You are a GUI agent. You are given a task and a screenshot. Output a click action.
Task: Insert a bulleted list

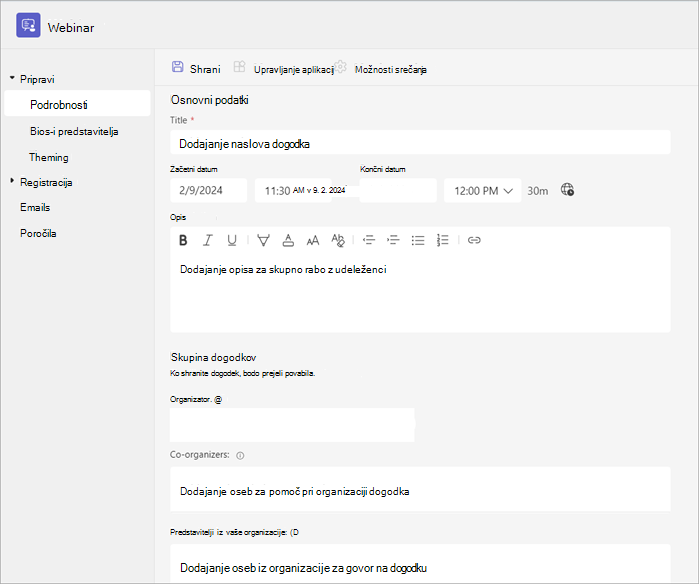pos(418,240)
